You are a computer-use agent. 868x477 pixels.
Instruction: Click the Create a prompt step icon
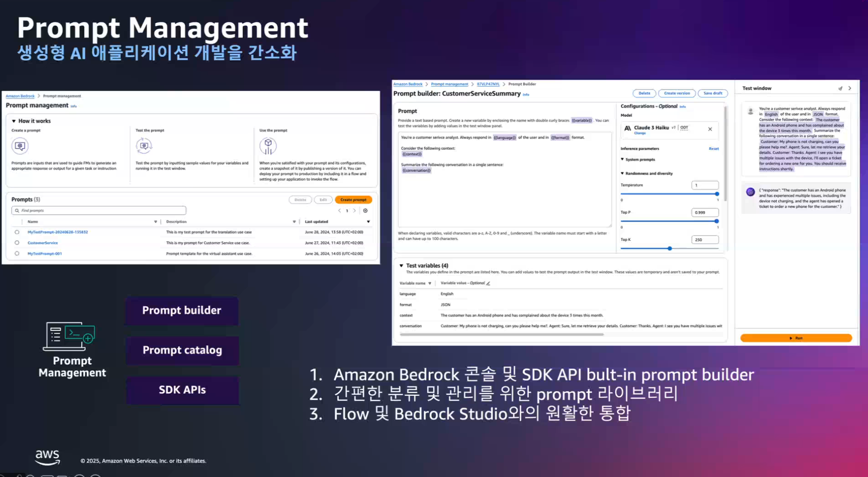pos(20,146)
